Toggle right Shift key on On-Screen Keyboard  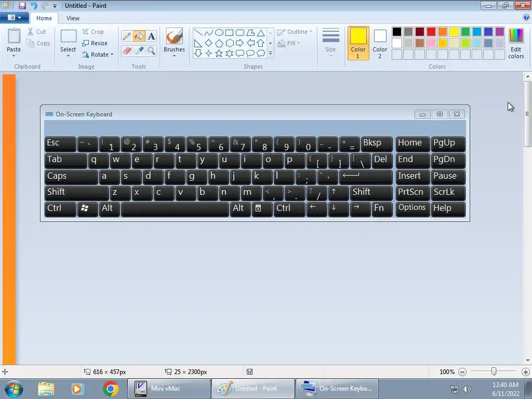(x=371, y=193)
